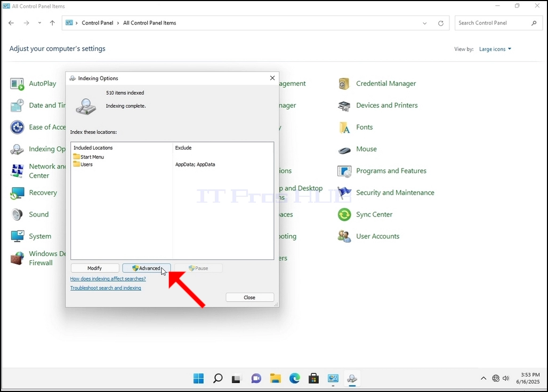Open 'How does indexing affect searches?' link
The width and height of the screenshot is (548, 392).
coord(108,279)
